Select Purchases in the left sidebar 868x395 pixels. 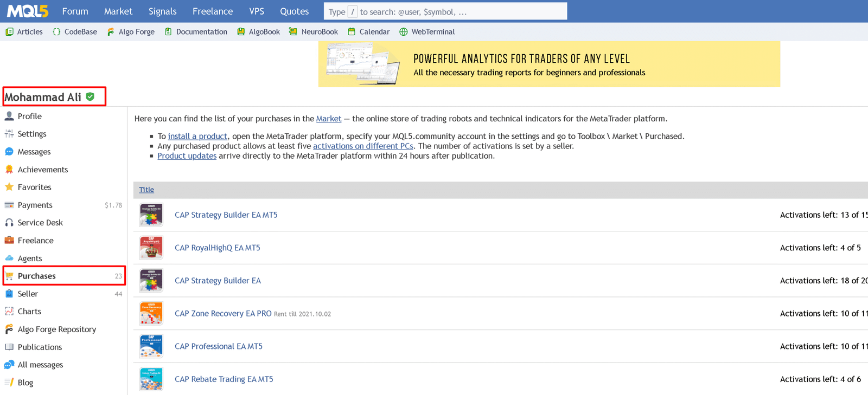pyautogui.click(x=37, y=276)
